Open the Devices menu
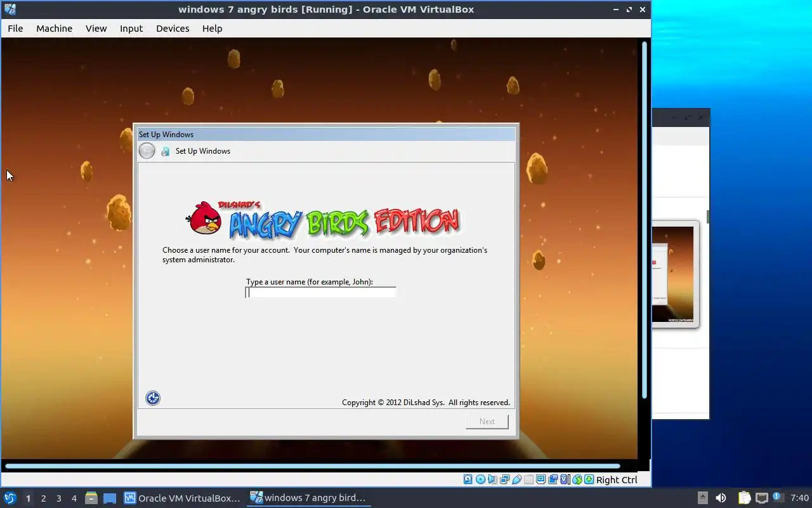The image size is (812, 508). (x=173, y=28)
